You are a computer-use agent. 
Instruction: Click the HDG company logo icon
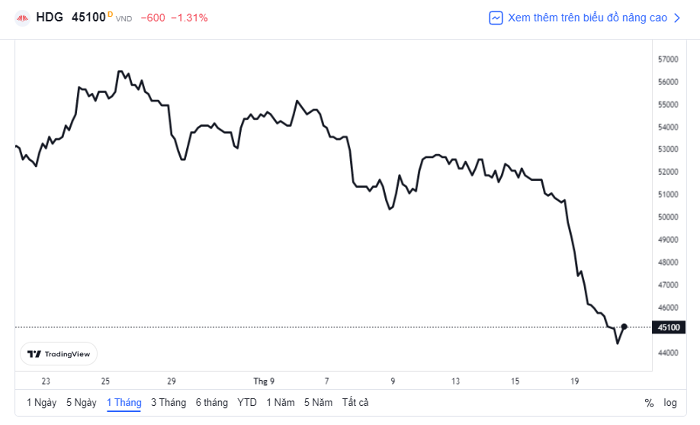pyautogui.click(x=22, y=18)
